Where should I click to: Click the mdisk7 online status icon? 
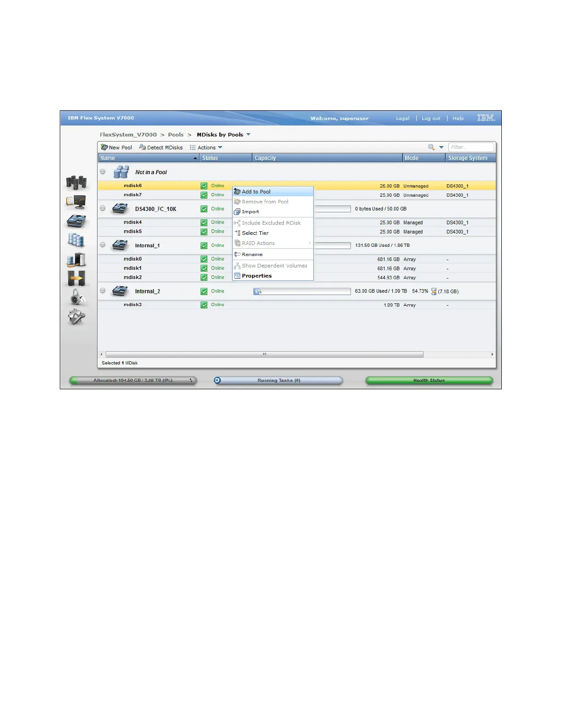[204, 195]
